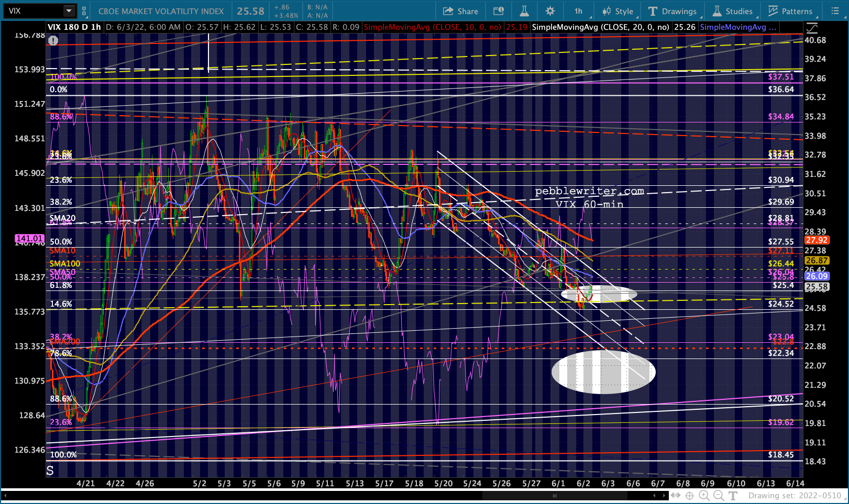Open the Drawings menu
The width and height of the screenshot is (849, 504).
672,11
